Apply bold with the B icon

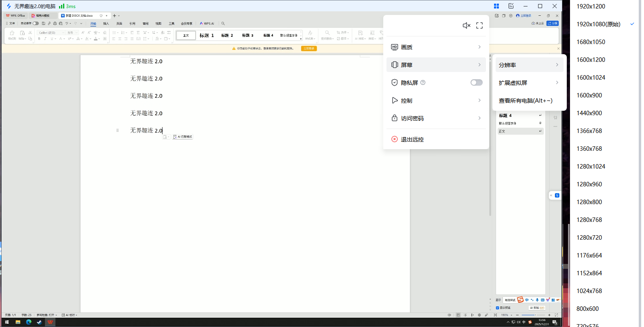(39, 39)
